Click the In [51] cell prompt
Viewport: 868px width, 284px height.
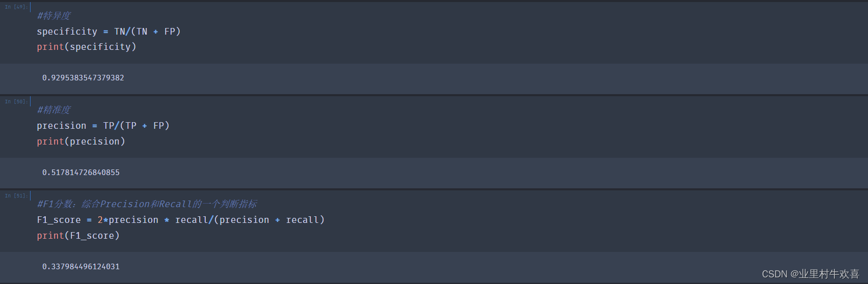pyautogui.click(x=15, y=196)
